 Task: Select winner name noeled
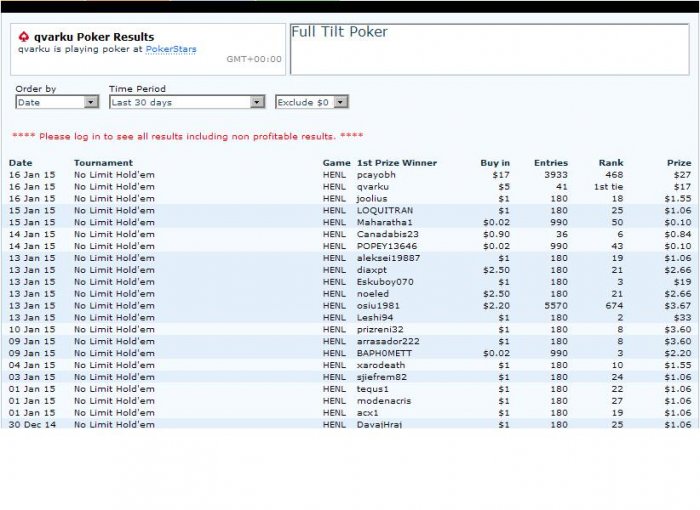pos(373,294)
